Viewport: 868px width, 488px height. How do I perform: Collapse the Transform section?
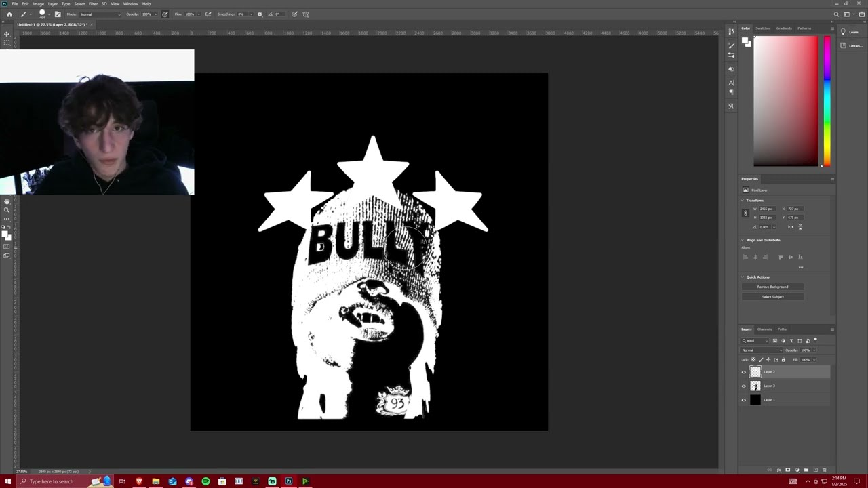(742, 201)
